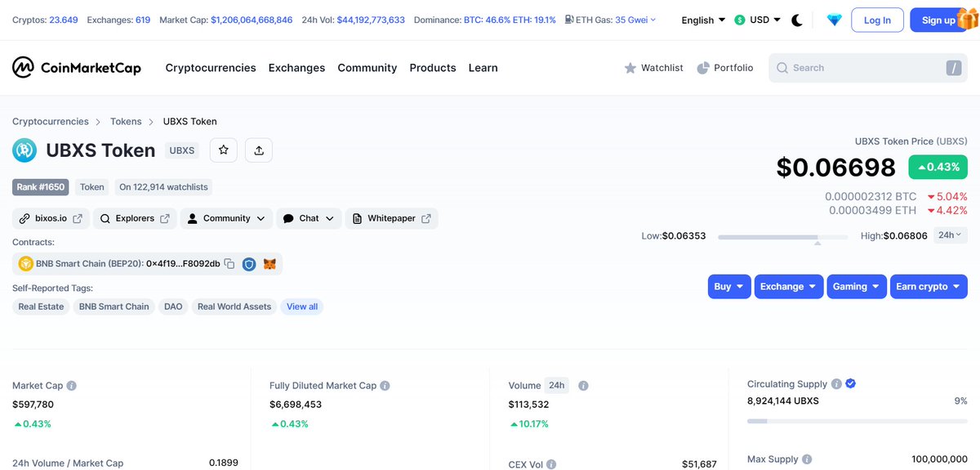This screenshot has height=470, width=980.
Task: Click the CoinMarketCap logo
Action: (77, 68)
